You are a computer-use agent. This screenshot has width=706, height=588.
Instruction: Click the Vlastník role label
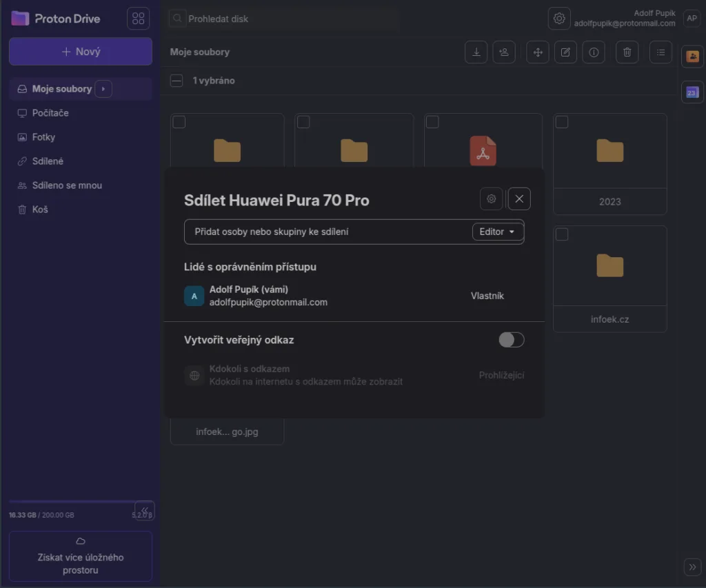tap(487, 296)
